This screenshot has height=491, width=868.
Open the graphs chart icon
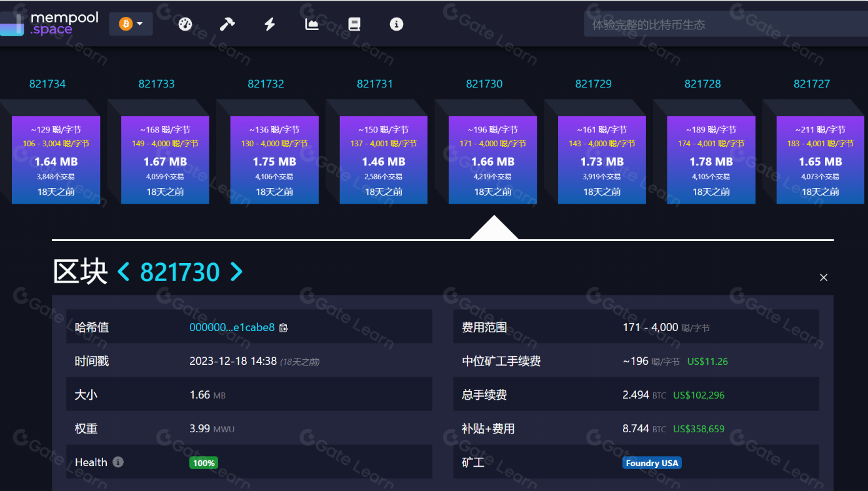coord(312,24)
